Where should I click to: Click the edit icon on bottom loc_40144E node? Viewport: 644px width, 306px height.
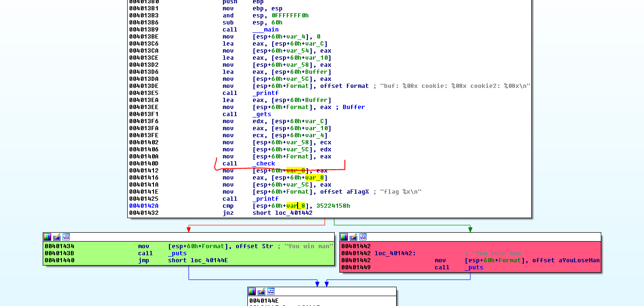[261, 291]
